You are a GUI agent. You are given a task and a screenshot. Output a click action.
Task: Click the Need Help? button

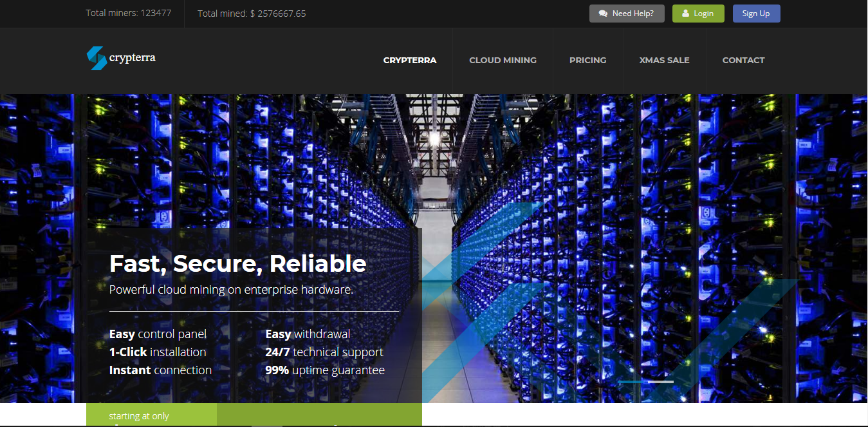pyautogui.click(x=626, y=14)
